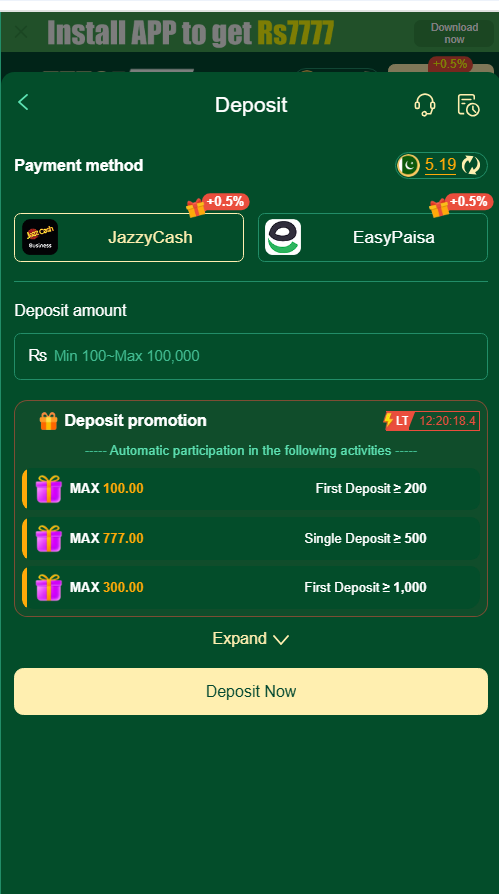Go back using the left arrow icon
Image resolution: width=499 pixels, height=894 pixels.
[23, 103]
